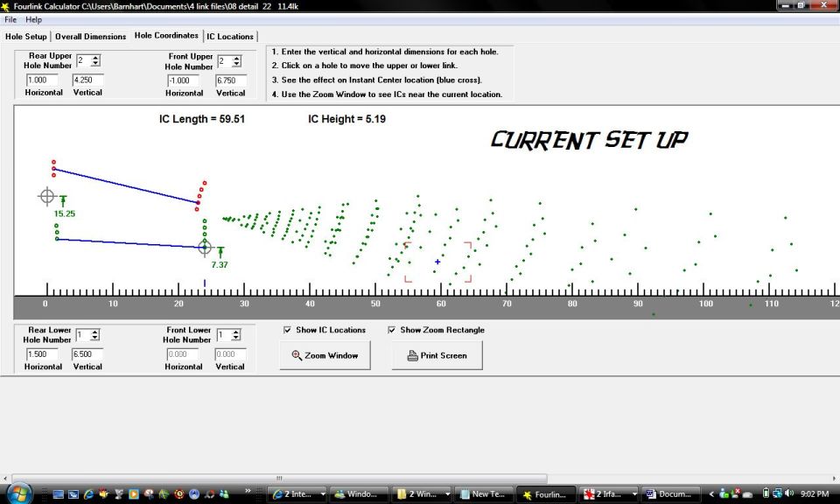Screen dimensions: 840x504
Task: Click the horizontal scrollbar thumb
Action: click(x=279, y=478)
